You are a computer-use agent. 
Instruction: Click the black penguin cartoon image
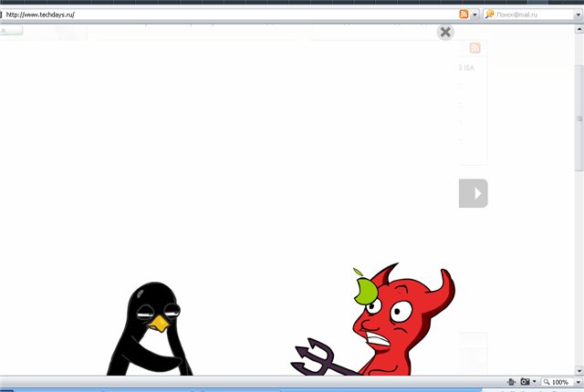point(150,329)
